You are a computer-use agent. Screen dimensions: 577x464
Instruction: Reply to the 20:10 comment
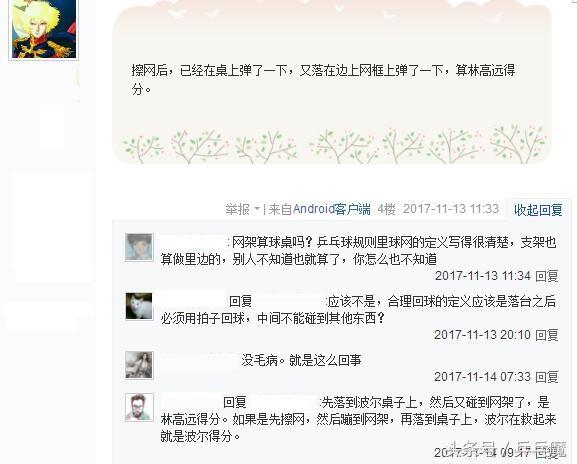(546, 335)
